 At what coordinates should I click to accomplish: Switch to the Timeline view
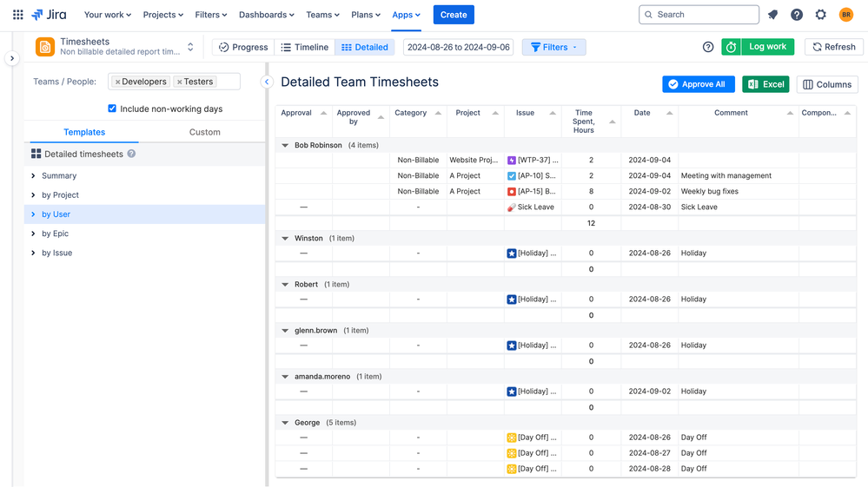304,47
